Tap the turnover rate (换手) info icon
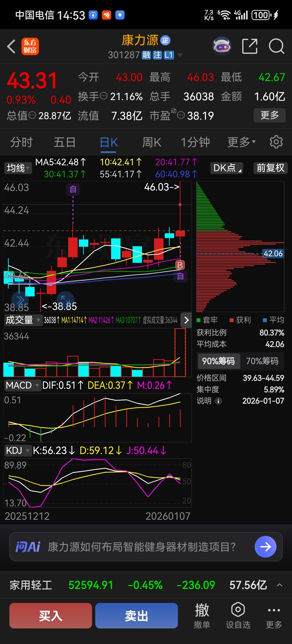Viewport: 292px width, 644px height. click(104, 96)
